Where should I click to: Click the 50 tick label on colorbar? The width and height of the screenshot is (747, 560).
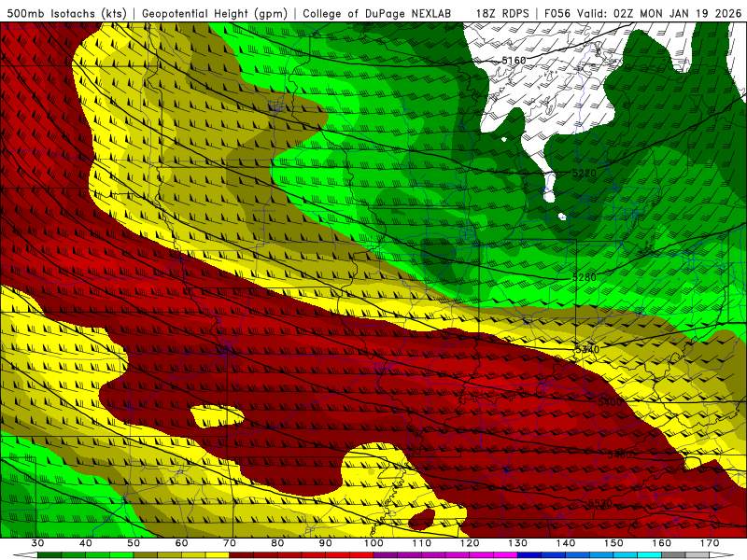[x=134, y=543]
